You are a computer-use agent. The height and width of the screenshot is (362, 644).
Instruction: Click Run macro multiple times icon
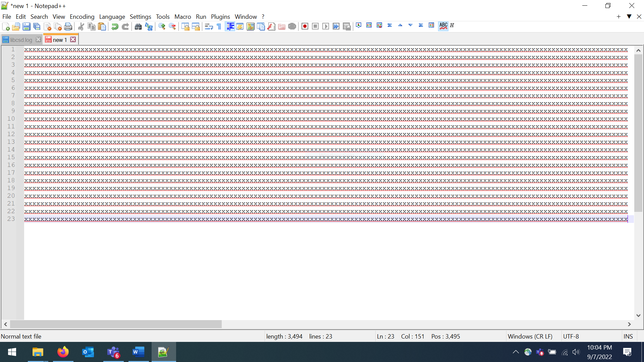(336, 26)
